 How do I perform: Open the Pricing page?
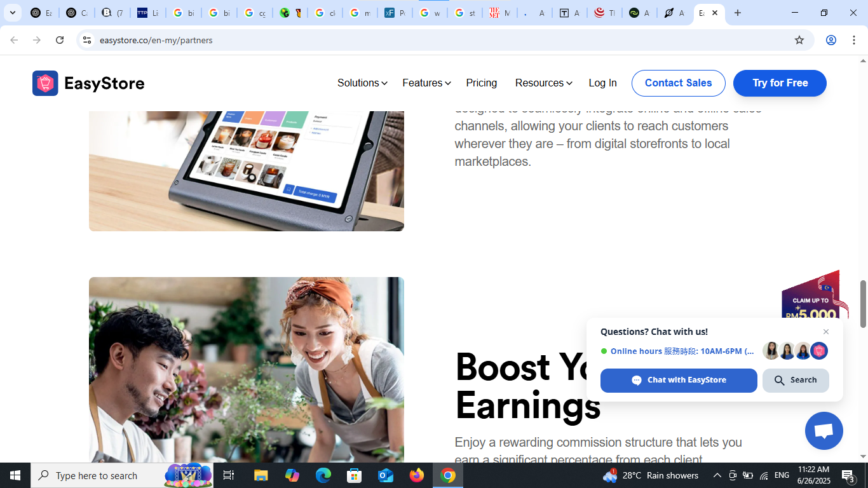pyautogui.click(x=482, y=83)
